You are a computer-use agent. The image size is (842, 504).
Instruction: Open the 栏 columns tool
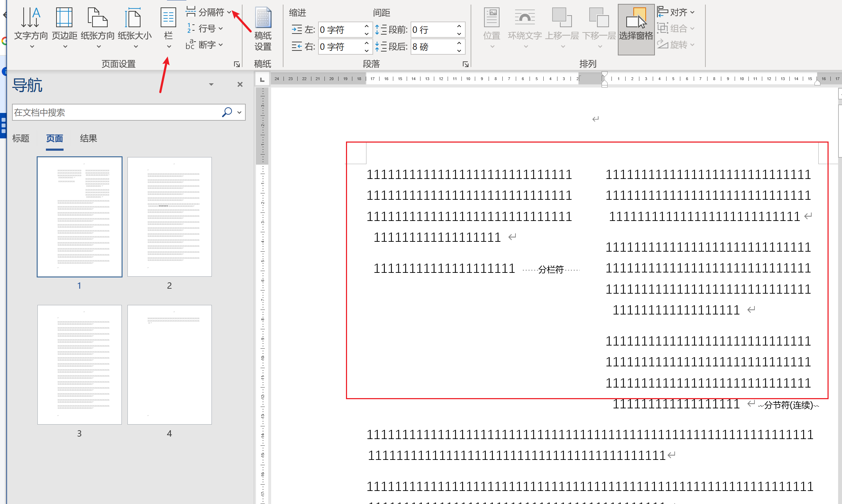[x=168, y=28]
